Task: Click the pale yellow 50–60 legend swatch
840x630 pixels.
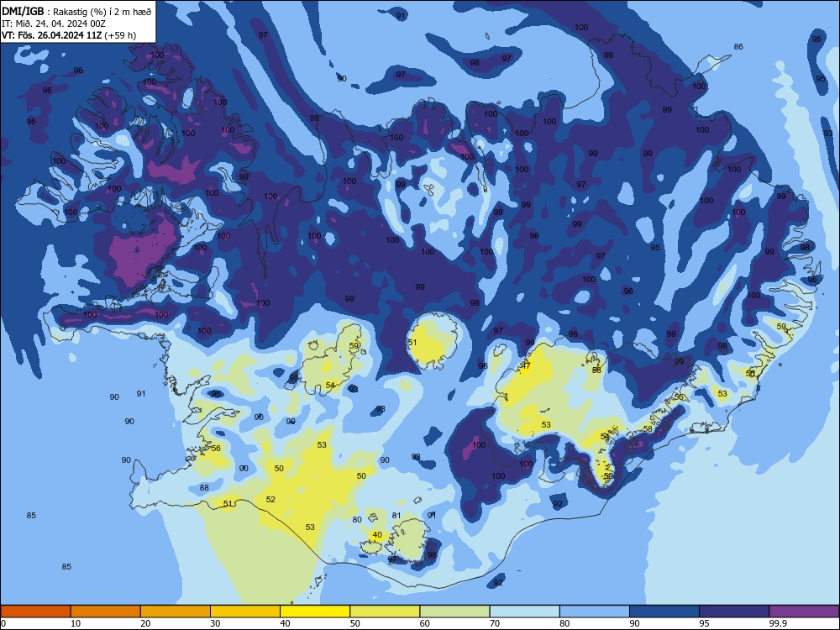Action: (385, 612)
